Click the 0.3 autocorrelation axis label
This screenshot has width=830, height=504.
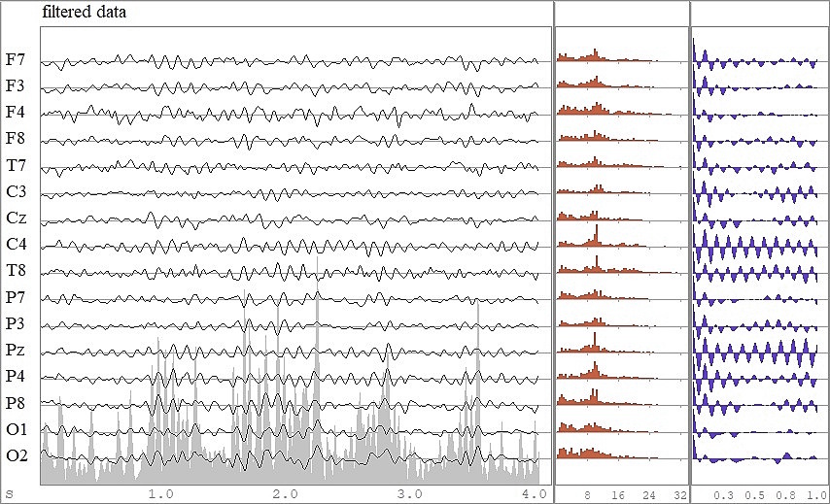(724, 495)
